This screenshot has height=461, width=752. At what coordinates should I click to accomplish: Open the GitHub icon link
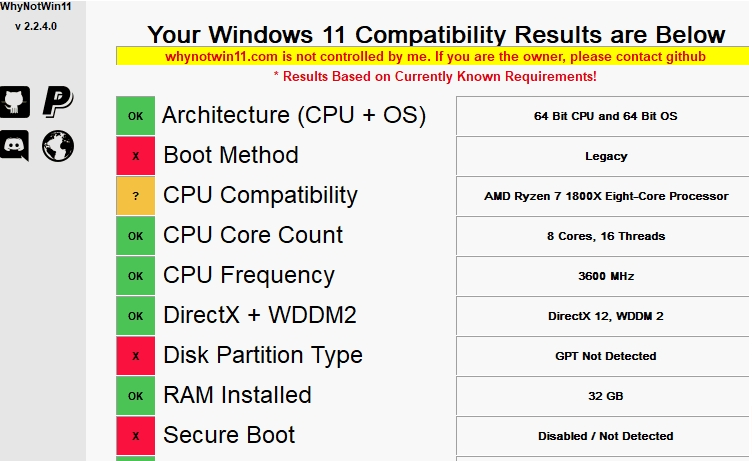15,100
